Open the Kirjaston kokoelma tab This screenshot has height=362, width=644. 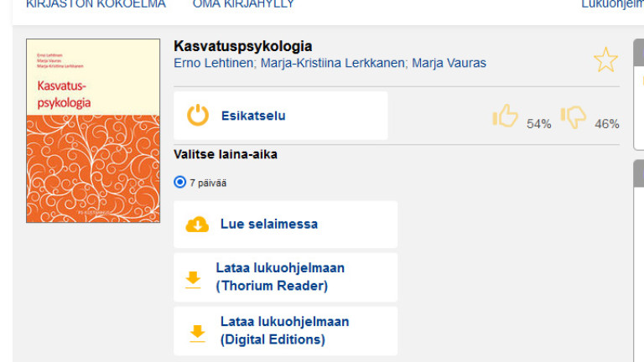[96, 4]
